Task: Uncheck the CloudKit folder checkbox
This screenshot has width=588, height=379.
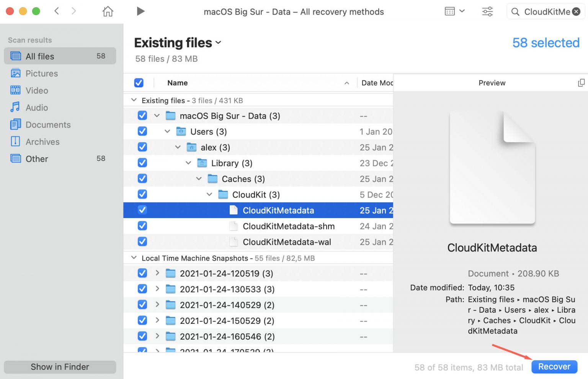Action: pyautogui.click(x=142, y=194)
